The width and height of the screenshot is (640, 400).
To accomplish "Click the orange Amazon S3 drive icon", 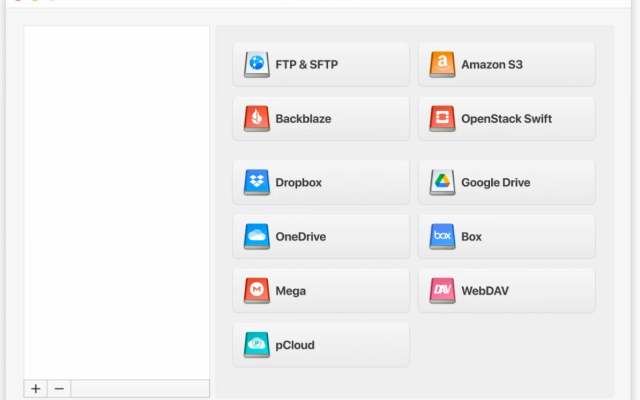I will tap(442, 64).
